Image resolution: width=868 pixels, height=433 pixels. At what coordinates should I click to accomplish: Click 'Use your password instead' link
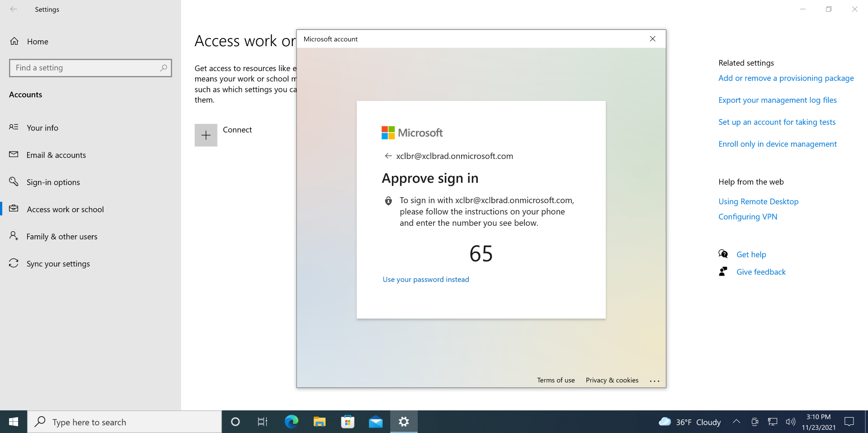tap(426, 280)
